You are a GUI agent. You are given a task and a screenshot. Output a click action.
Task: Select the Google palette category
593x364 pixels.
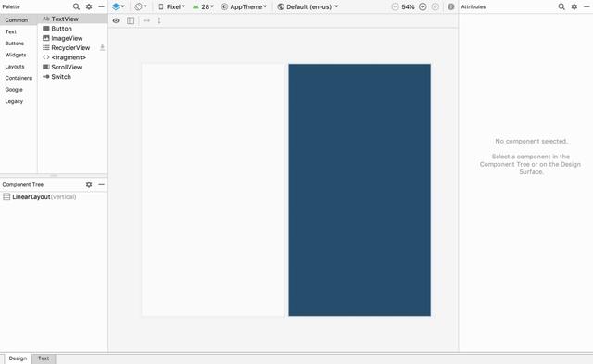[19, 90]
